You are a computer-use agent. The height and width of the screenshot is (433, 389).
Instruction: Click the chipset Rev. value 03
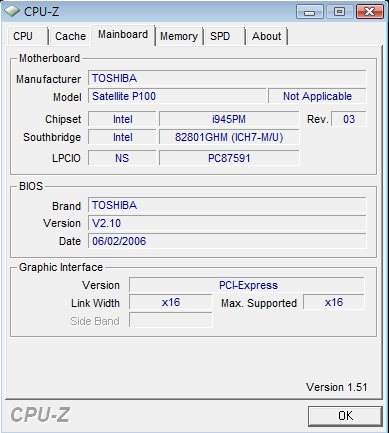(349, 119)
